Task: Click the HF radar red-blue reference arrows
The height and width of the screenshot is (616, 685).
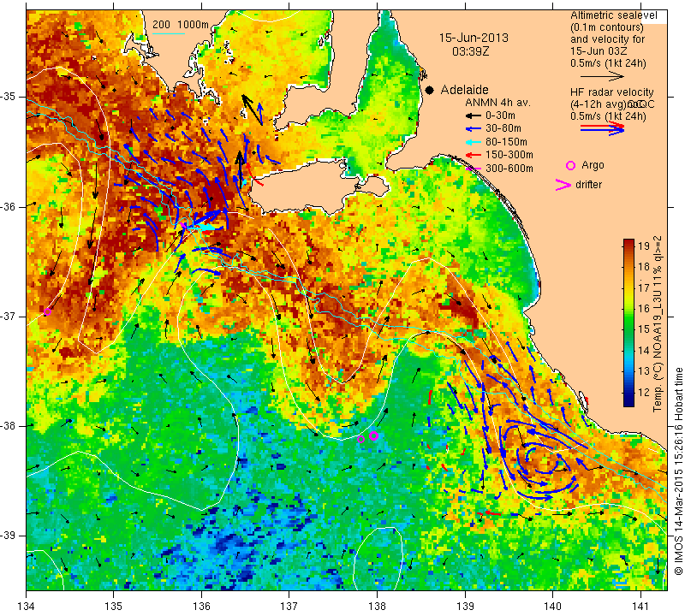Action: coord(603,128)
